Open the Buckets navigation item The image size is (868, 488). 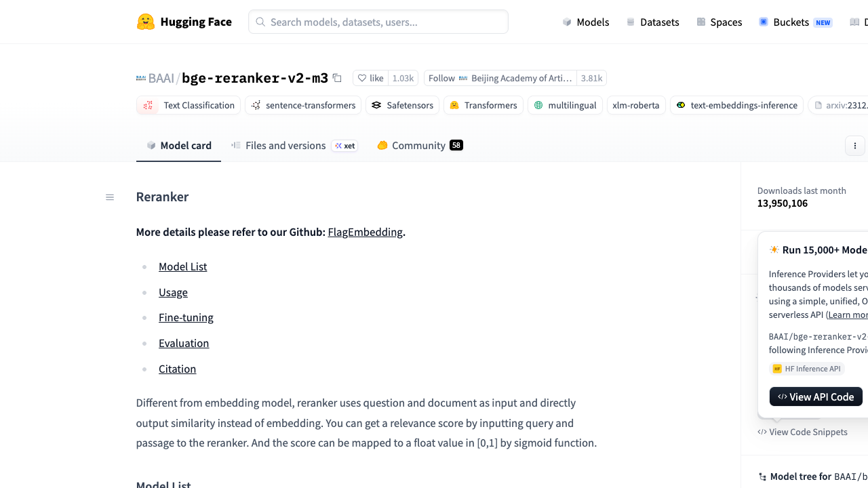click(795, 22)
